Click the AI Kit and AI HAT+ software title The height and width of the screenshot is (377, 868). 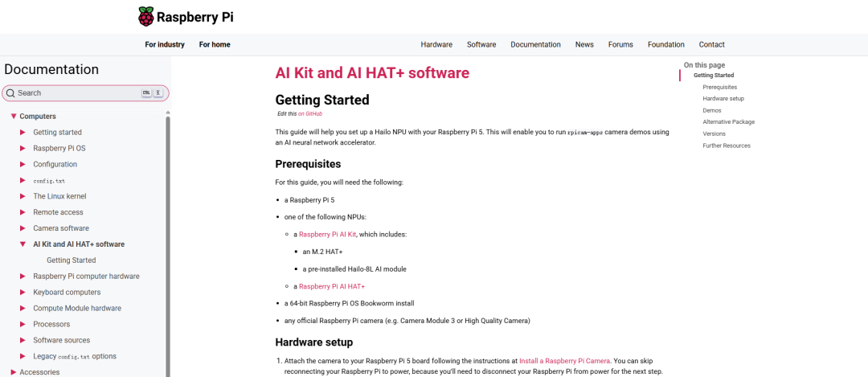pos(372,73)
